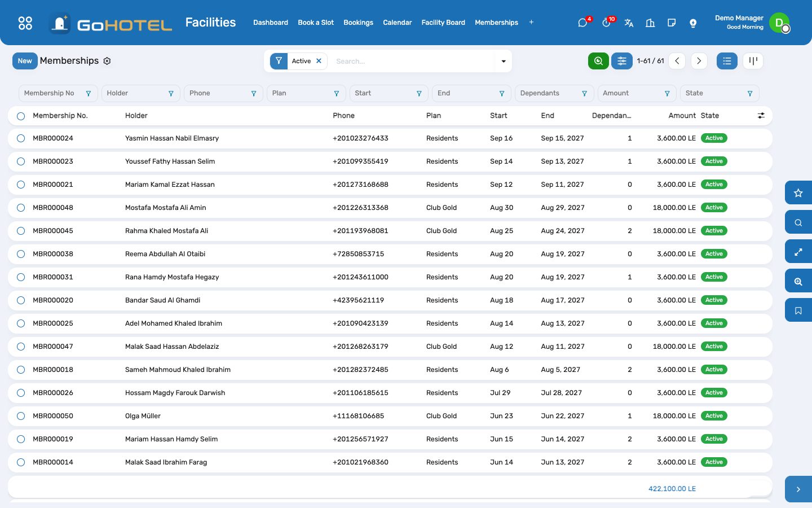Go to next page of records
Image resolution: width=812 pixels, height=508 pixels.
pyautogui.click(x=699, y=61)
